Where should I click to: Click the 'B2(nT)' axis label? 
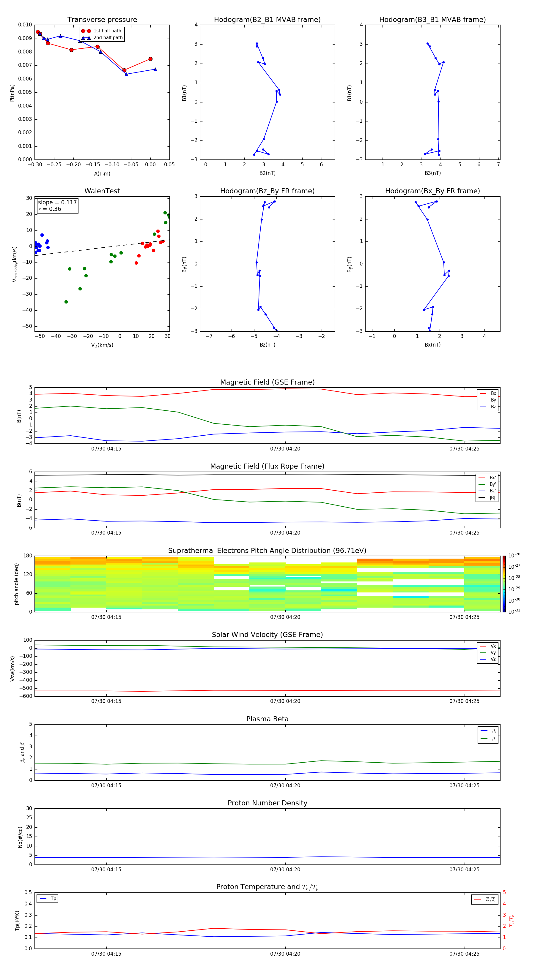click(267, 173)
